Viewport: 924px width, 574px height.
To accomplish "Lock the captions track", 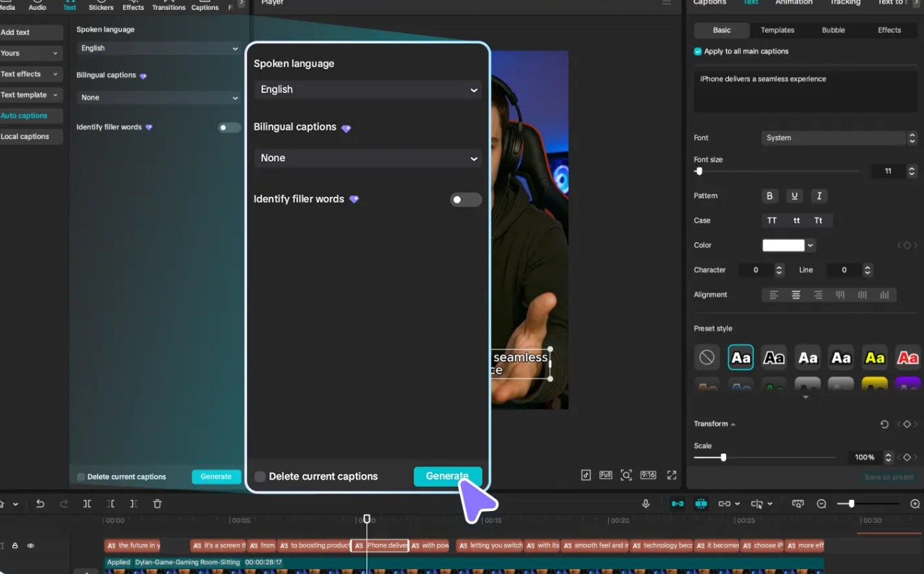I will pyautogui.click(x=15, y=545).
